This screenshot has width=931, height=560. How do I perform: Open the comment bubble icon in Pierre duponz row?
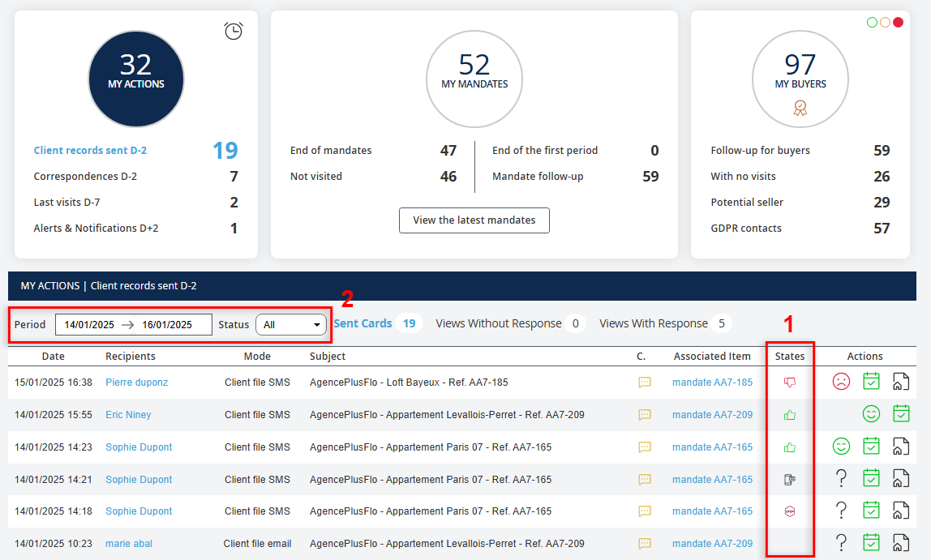tap(645, 383)
